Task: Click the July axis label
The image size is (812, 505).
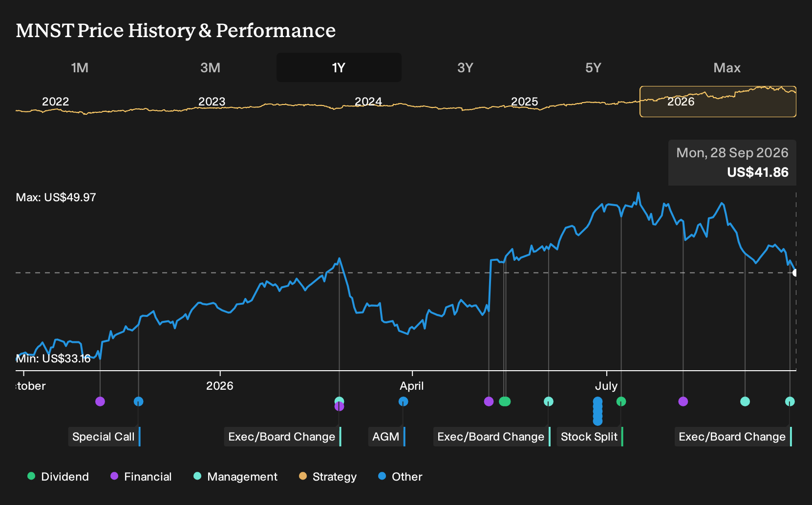Action: [606, 386]
